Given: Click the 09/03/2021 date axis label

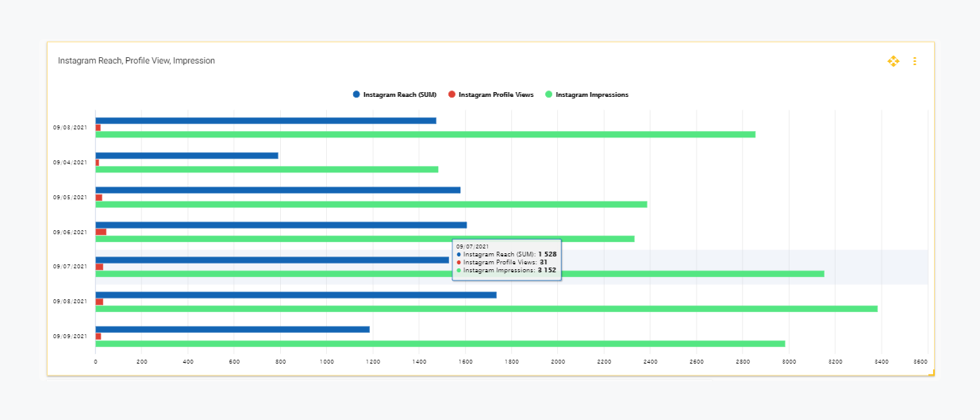Looking at the screenshot, I should (70, 127).
